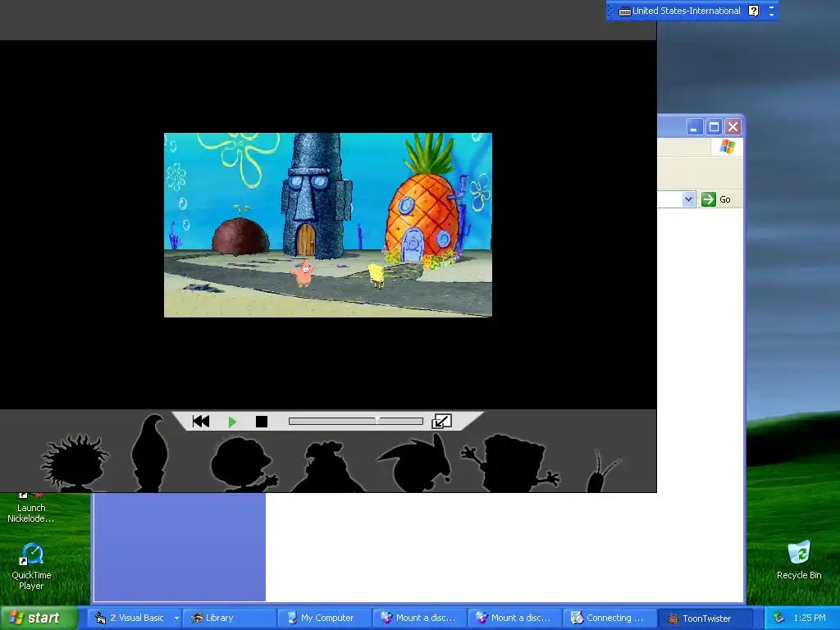Open the address bar dropdown in the background window
840x630 pixels.
[688, 199]
